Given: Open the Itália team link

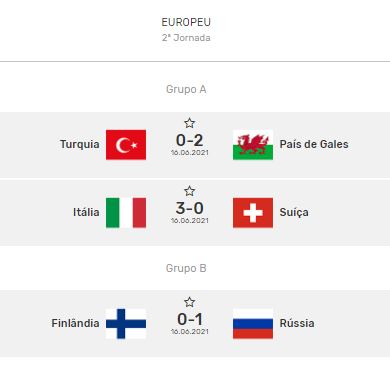Looking at the screenshot, I should tap(86, 212).
